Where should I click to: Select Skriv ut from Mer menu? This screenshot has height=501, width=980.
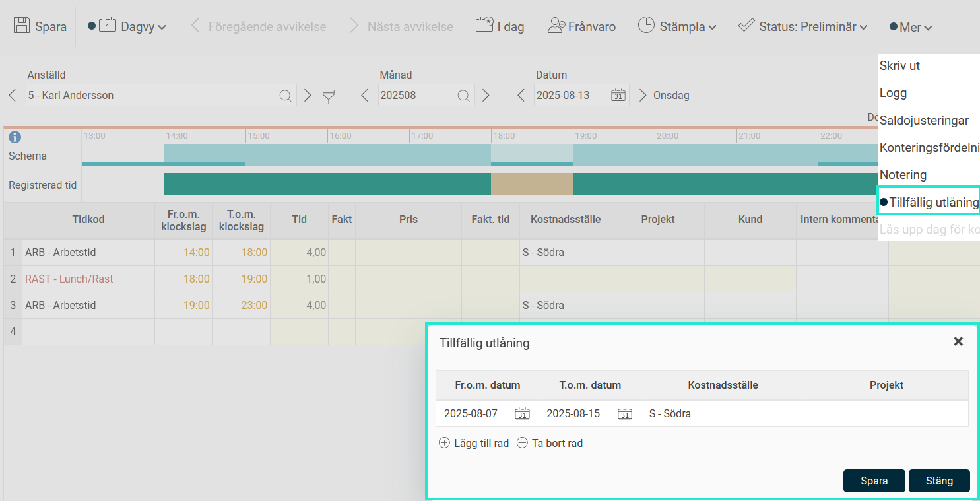899,66
